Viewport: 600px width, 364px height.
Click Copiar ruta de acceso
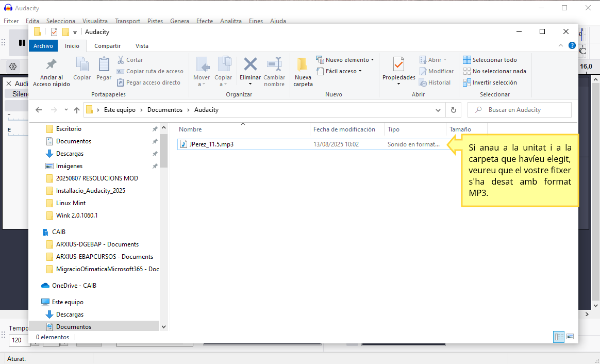click(x=150, y=71)
